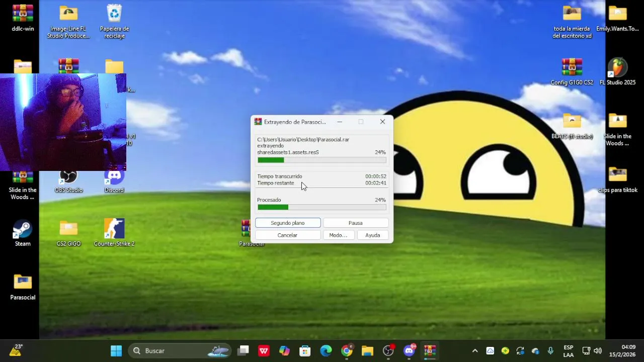This screenshot has height=362, width=644.
Task: Select the Config G1G0 CS2 archive
Action: point(572,72)
